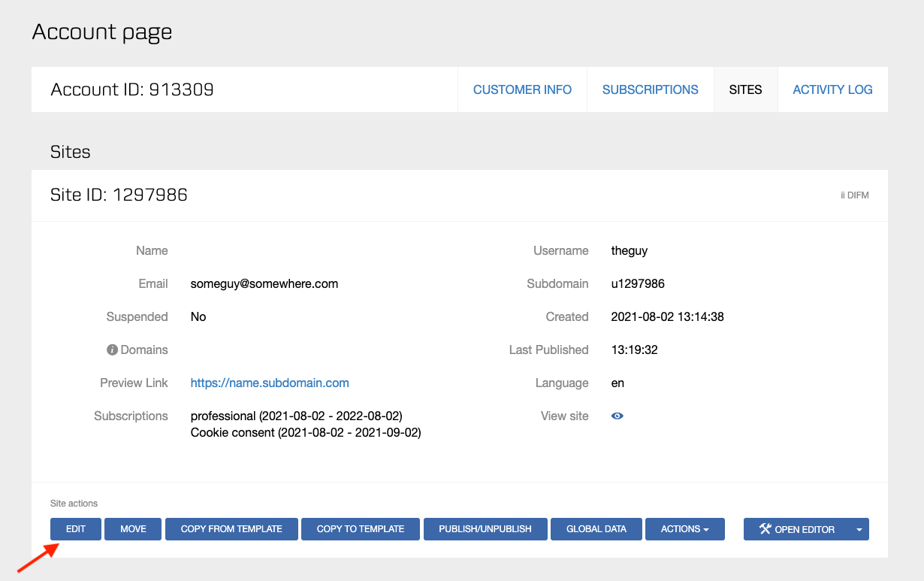The height and width of the screenshot is (581, 924).
Task: Click the Suspended value No
Action: (198, 317)
